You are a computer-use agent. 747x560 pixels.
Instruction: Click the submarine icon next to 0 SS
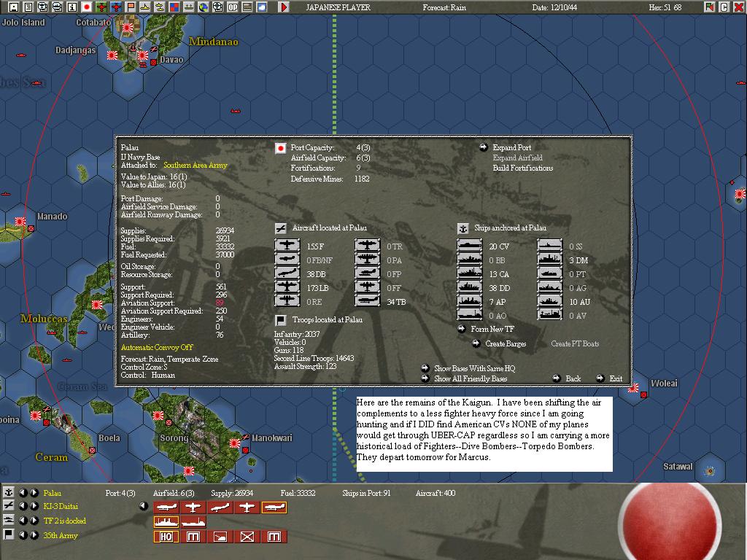[x=550, y=246]
